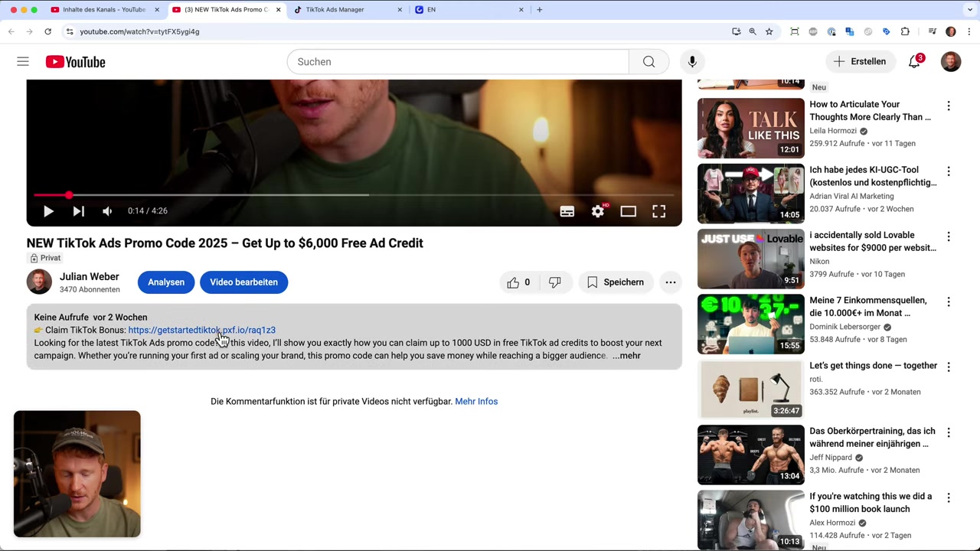This screenshot has height=551, width=980.
Task: Open the screenshot capture extension
Action: pyautogui.click(x=795, y=31)
